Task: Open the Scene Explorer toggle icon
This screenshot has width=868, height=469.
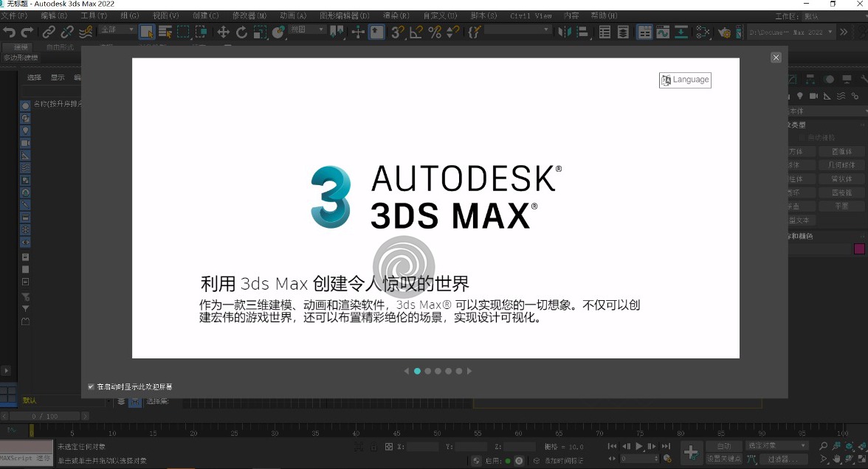Action: [605, 32]
